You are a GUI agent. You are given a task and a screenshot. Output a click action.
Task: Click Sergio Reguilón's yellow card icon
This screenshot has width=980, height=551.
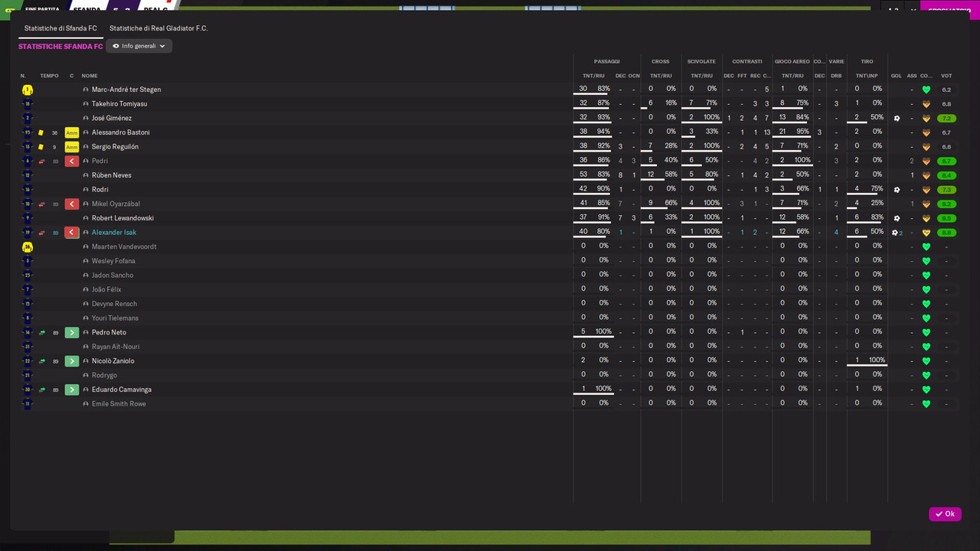(41, 147)
